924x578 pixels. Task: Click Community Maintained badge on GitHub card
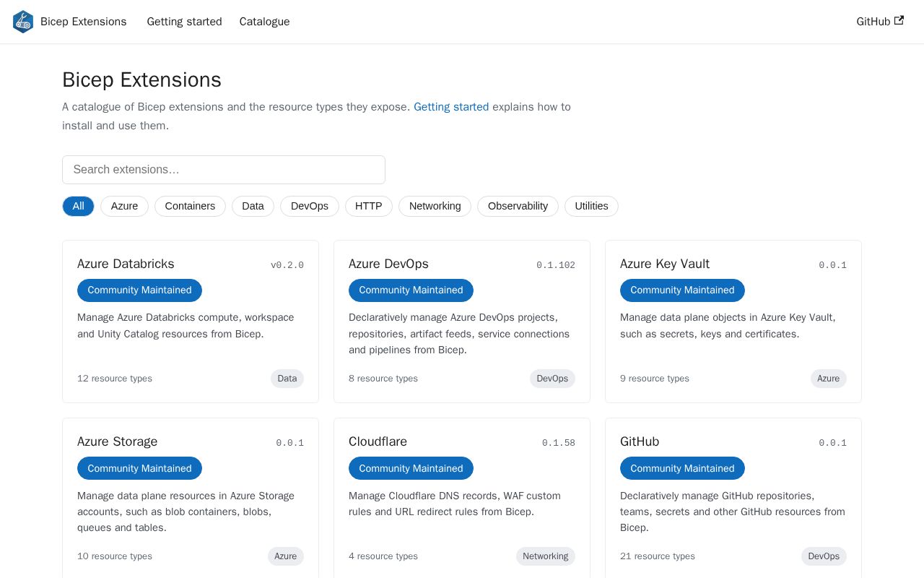point(682,468)
